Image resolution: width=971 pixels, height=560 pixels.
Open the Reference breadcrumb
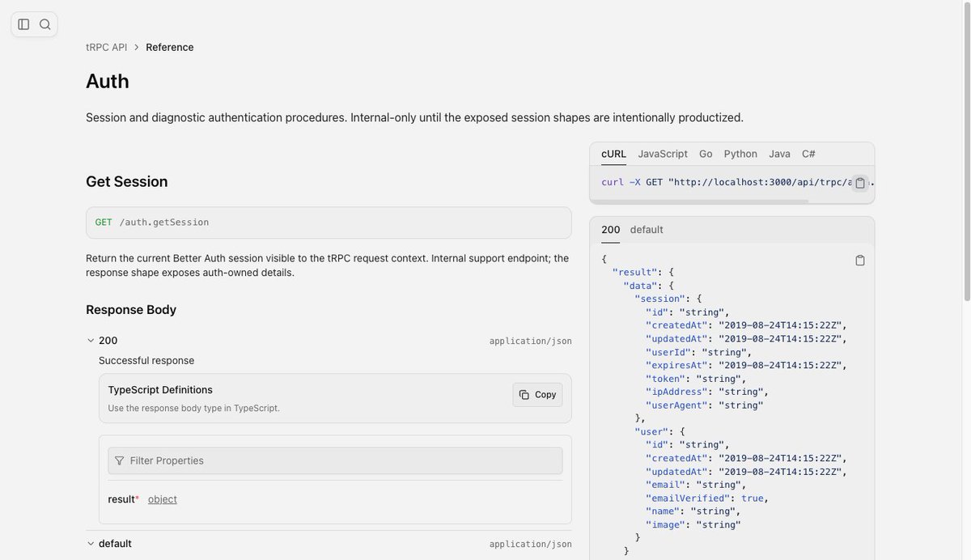point(170,47)
